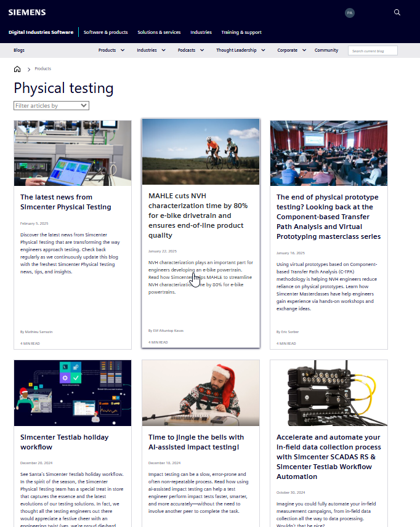Click '4 MIN READ' under Eric Sorber

click(286, 344)
